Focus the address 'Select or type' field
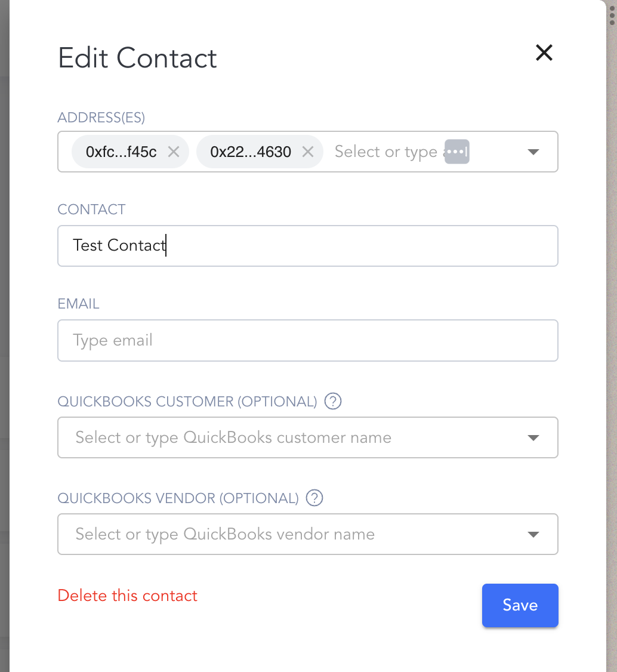The height and width of the screenshot is (672, 617). click(385, 152)
